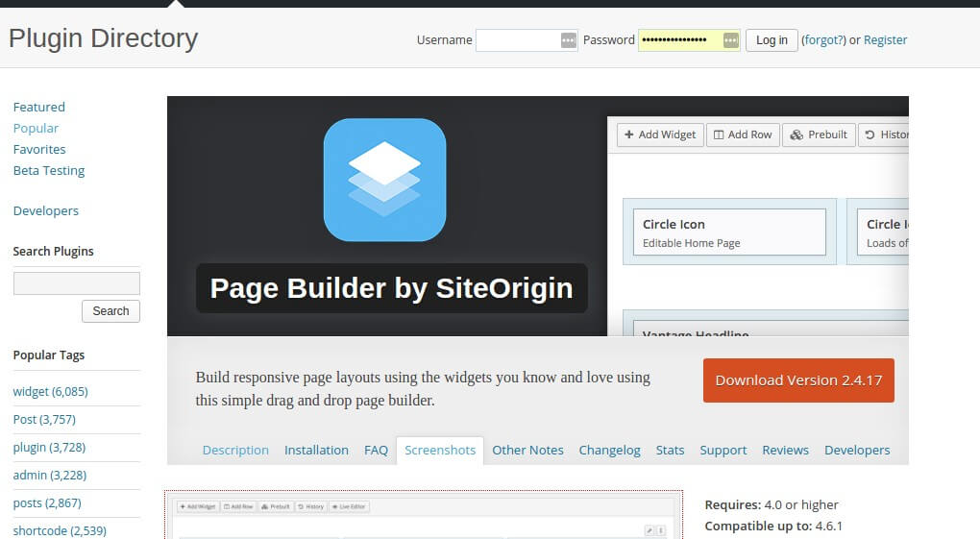Focus the Username input field

coord(527,40)
